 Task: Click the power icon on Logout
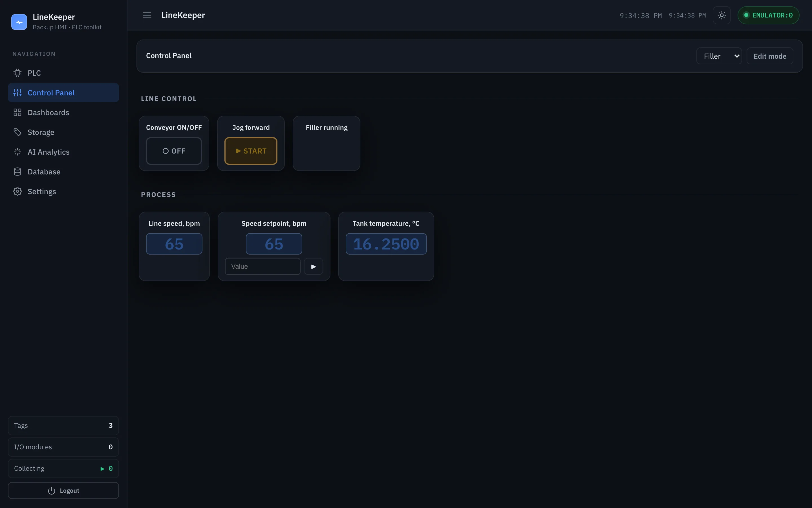(x=51, y=491)
